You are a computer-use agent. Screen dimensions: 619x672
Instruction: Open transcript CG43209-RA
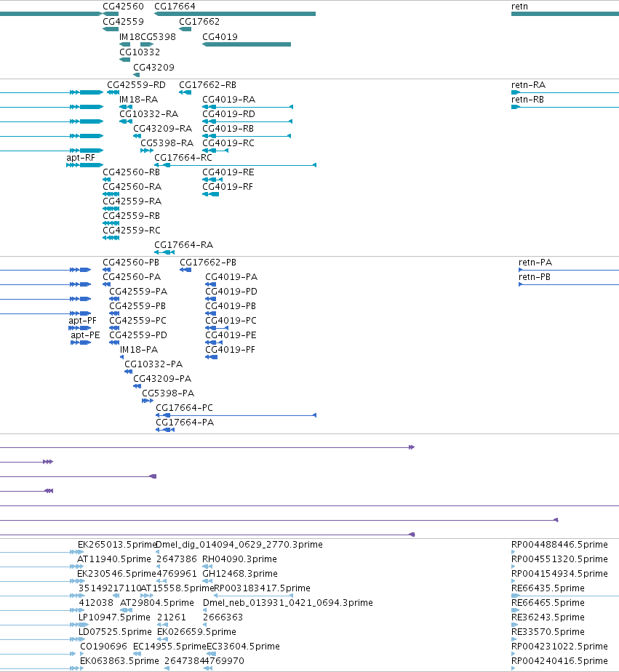point(162,129)
